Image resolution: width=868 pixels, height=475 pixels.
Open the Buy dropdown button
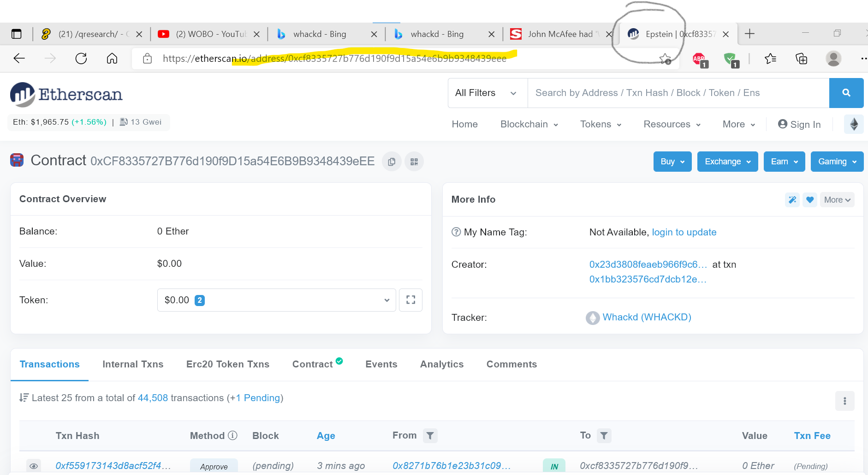672,162
